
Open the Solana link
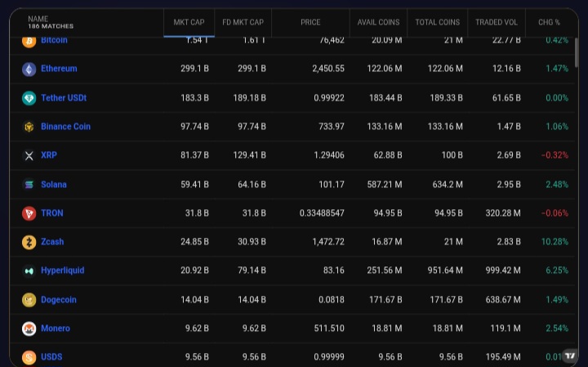54,184
